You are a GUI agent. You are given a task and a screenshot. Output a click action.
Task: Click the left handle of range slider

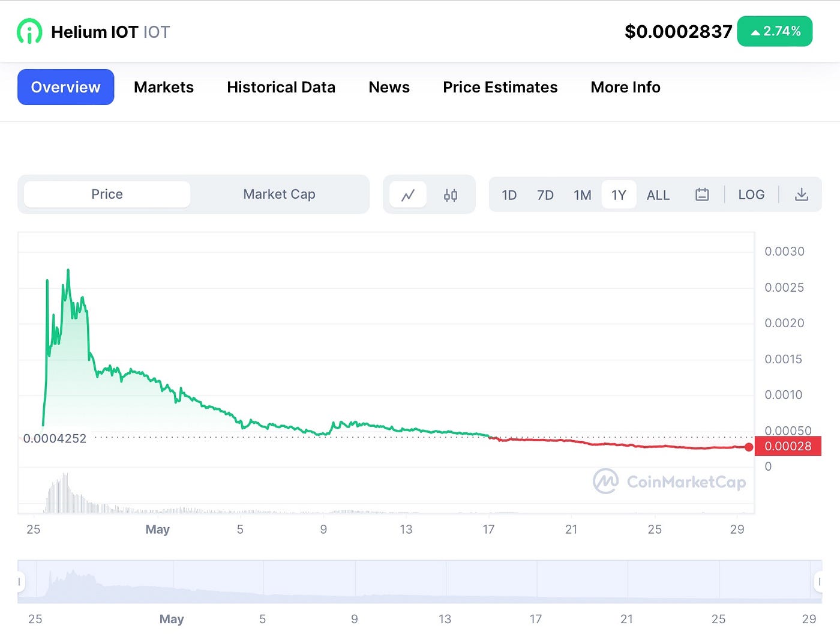pyautogui.click(x=20, y=582)
